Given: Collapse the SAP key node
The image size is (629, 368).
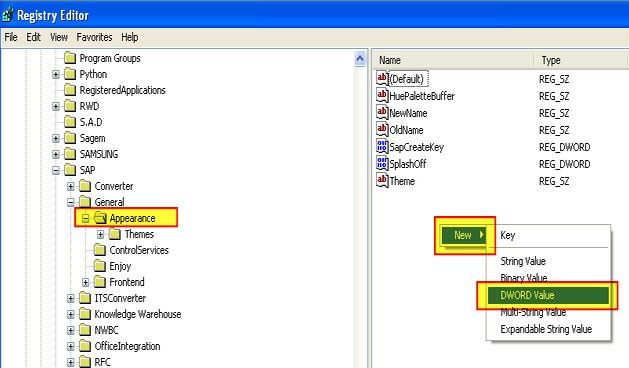Looking at the screenshot, I should [x=56, y=171].
